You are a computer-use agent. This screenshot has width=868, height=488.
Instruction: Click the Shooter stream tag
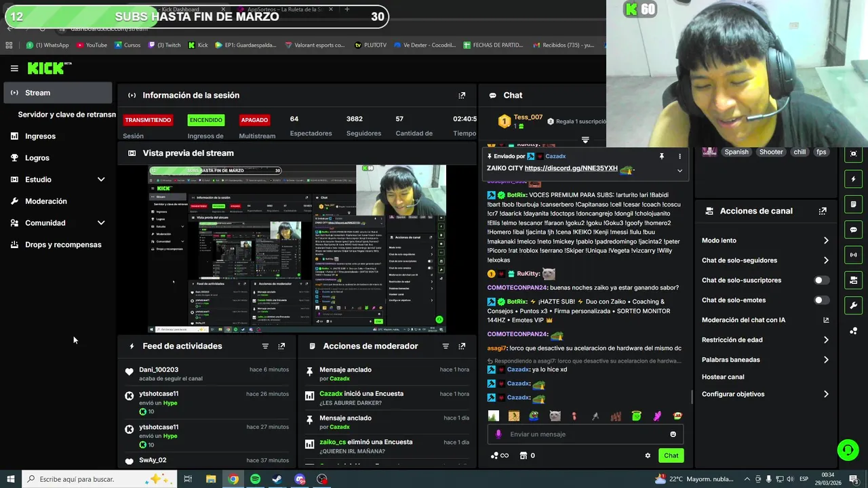tap(771, 152)
